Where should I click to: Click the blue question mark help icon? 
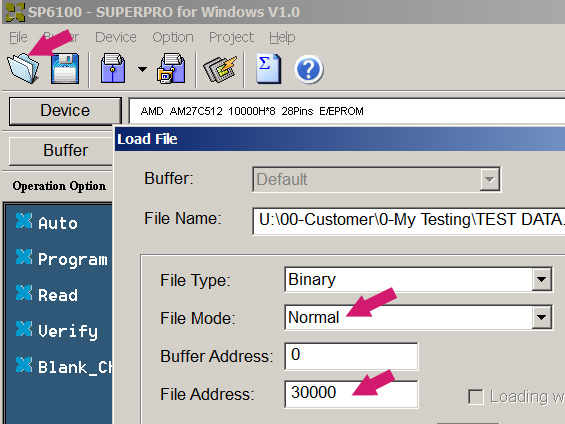click(309, 69)
